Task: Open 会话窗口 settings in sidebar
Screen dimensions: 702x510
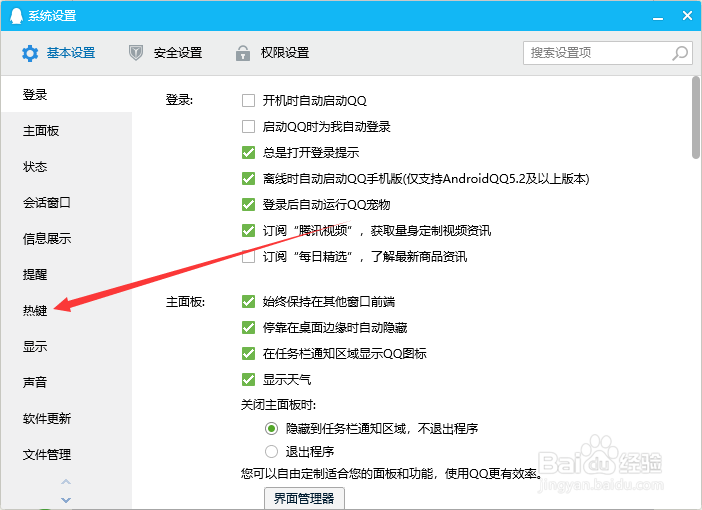Action: (x=66, y=202)
